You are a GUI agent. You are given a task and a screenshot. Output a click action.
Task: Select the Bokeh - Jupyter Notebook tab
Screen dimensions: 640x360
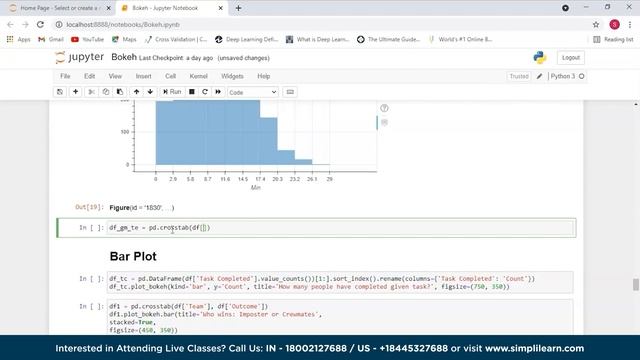pyautogui.click(x=165, y=8)
